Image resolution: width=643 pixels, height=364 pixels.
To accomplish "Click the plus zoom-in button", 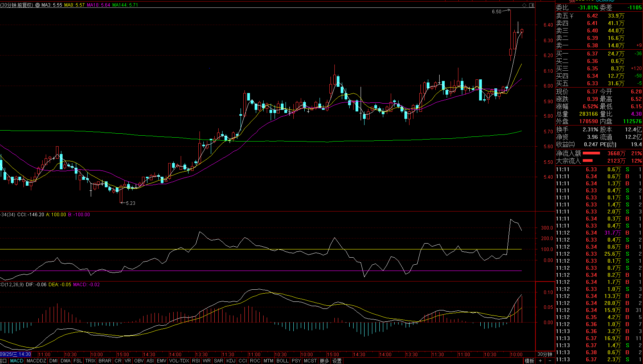I will click(x=541, y=361).
